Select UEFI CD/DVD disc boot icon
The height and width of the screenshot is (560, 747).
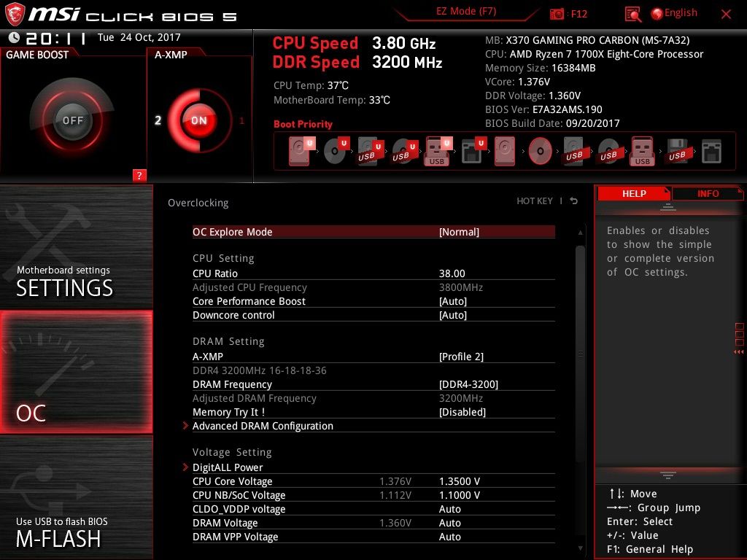click(336, 151)
